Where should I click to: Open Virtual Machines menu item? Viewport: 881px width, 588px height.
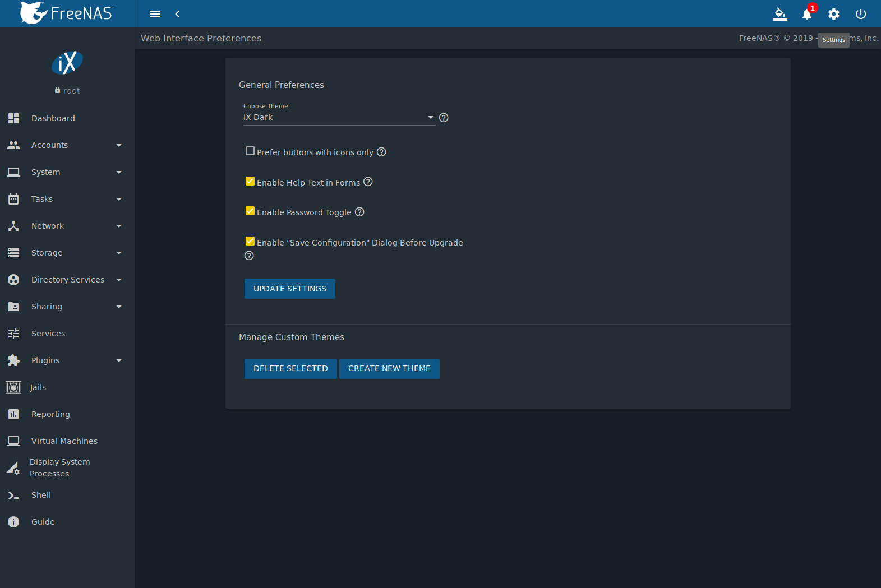(67, 441)
